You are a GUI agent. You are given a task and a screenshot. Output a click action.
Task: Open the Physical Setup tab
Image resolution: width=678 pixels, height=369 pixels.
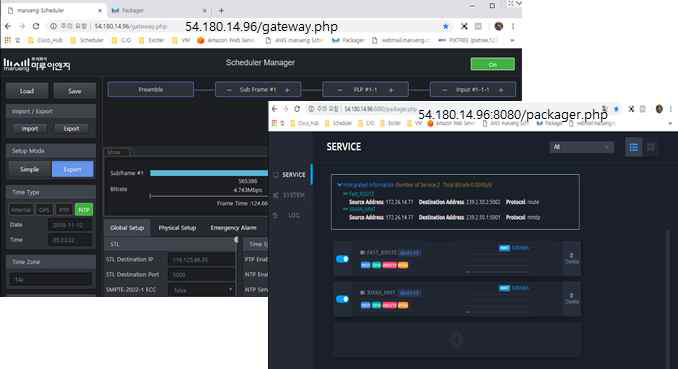(x=177, y=228)
